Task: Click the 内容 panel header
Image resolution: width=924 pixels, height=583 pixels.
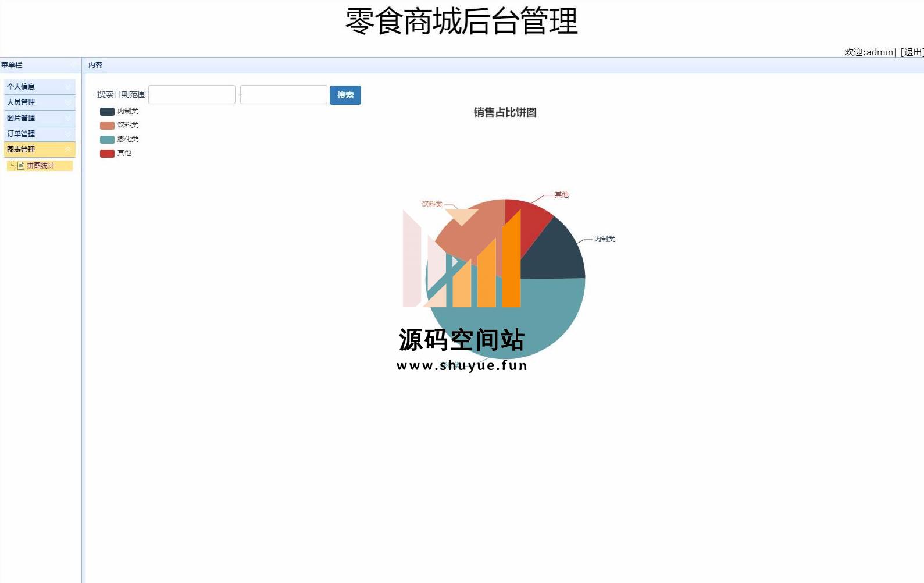Action: point(505,65)
